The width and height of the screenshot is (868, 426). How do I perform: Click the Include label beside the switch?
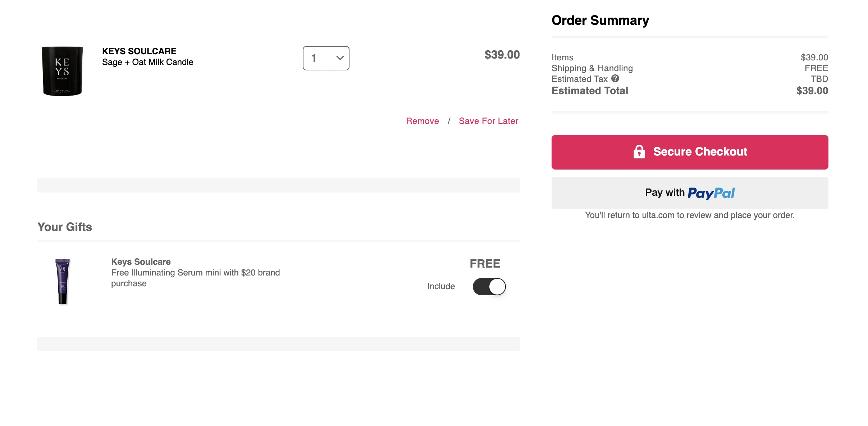441,286
